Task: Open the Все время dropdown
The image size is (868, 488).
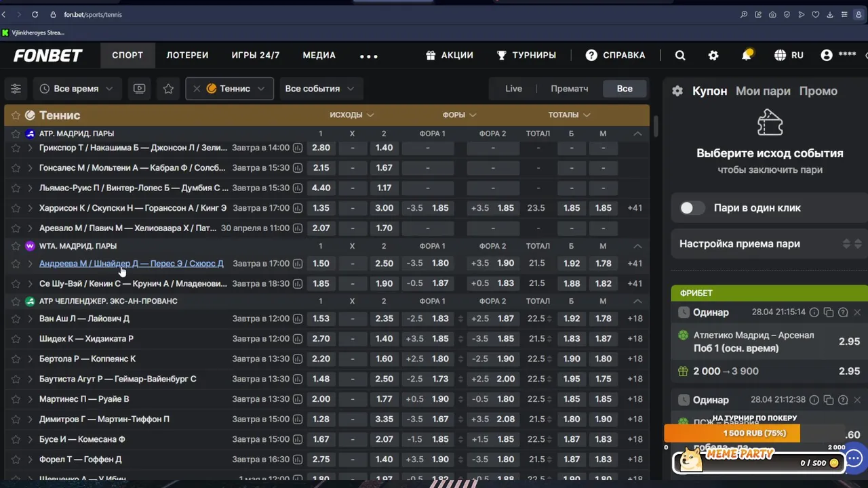Action: 76,89
